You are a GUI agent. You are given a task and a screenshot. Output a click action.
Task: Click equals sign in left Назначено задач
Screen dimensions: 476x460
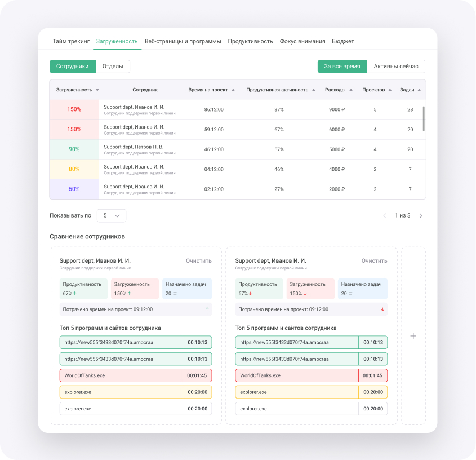(175, 294)
